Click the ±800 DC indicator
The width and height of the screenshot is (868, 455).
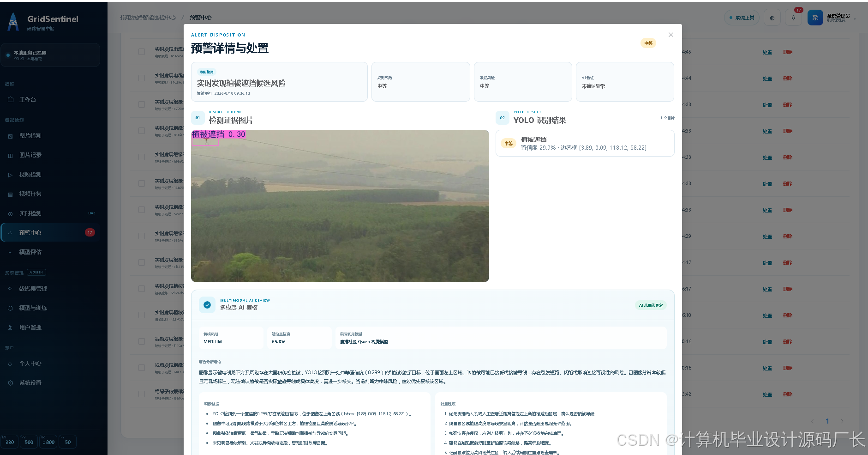point(48,442)
